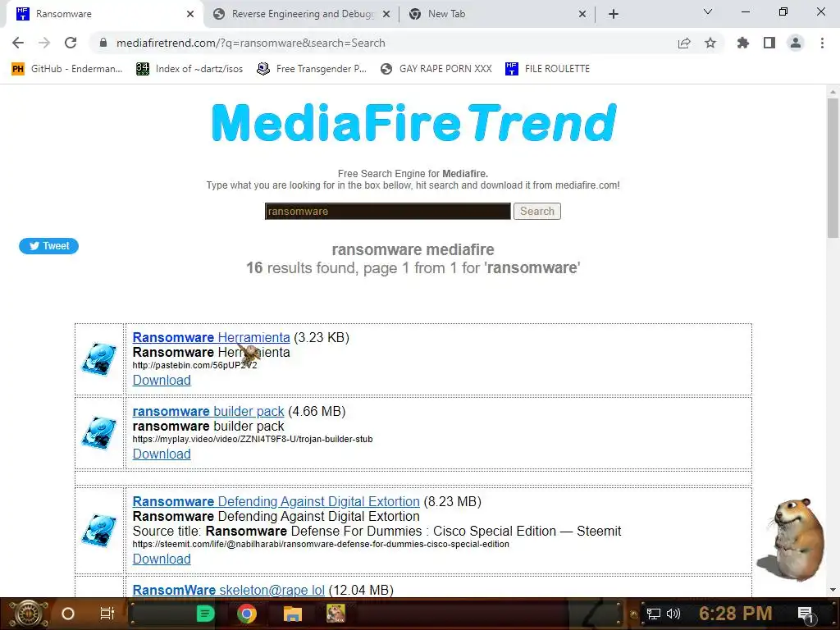Open the RansomWare skeleton result link
The height and width of the screenshot is (630, 840).
229,590
